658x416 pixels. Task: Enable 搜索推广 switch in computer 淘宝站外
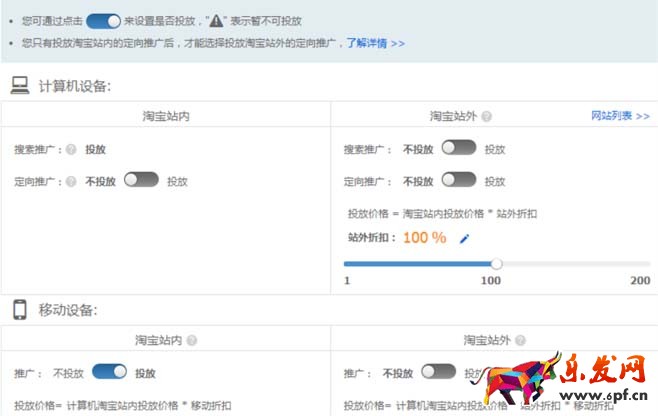(x=458, y=148)
